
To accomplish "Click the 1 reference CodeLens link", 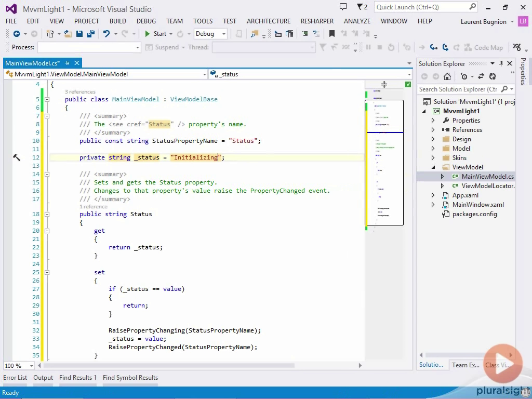I will tap(94, 207).
